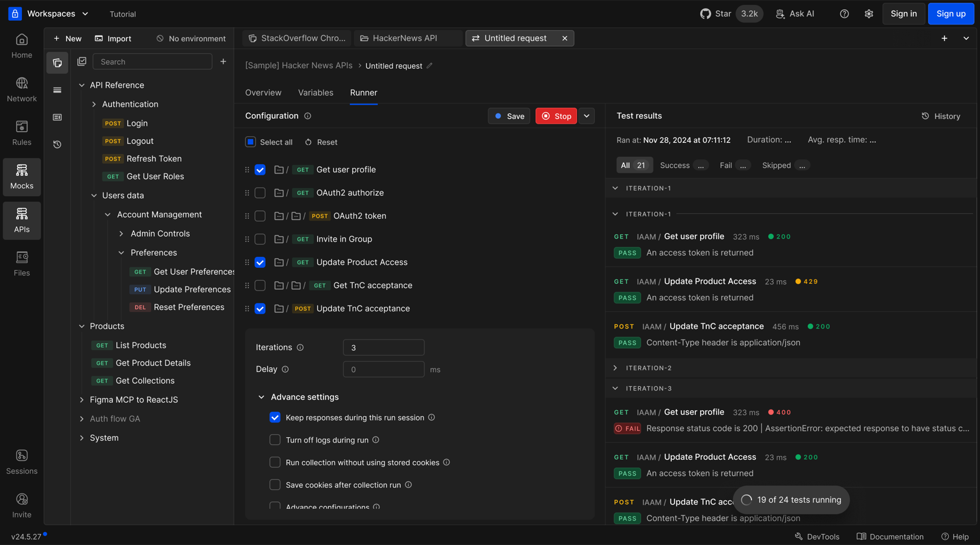
Task: Open the dropdown arrow next to Stop
Action: click(587, 116)
